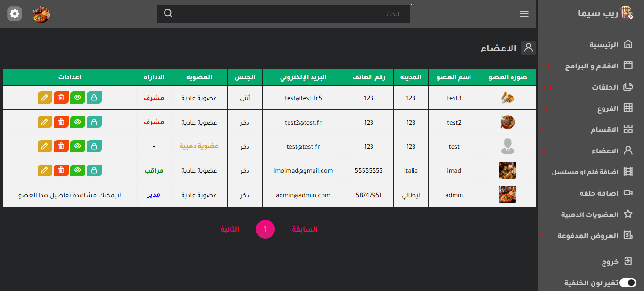
Task: Open user profile avatar in top bar
Action: click(41, 14)
